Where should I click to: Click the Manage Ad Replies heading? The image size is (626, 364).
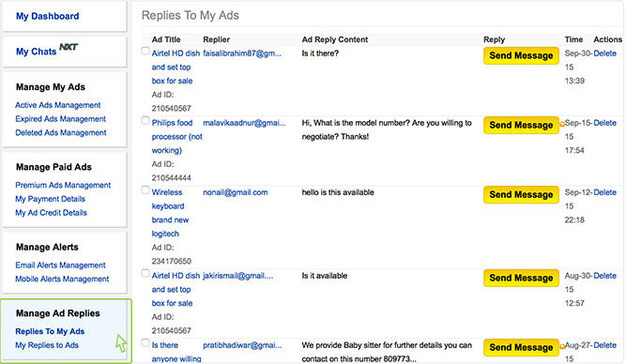point(58,313)
